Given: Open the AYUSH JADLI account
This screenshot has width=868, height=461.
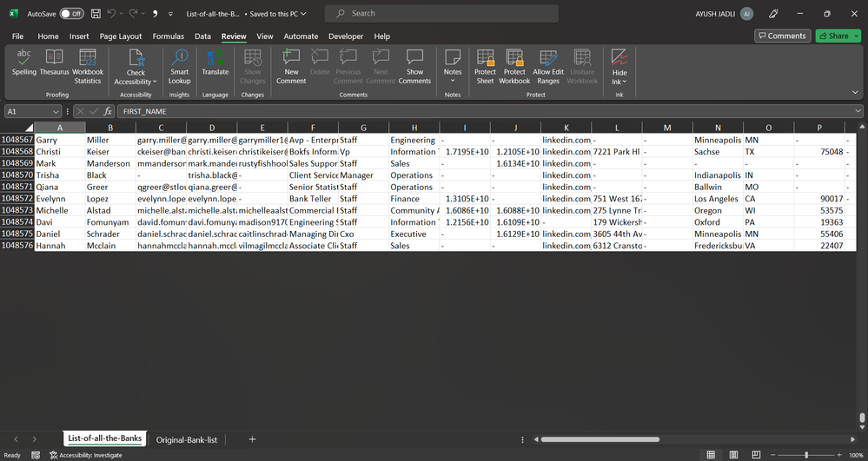Looking at the screenshot, I should point(724,14).
